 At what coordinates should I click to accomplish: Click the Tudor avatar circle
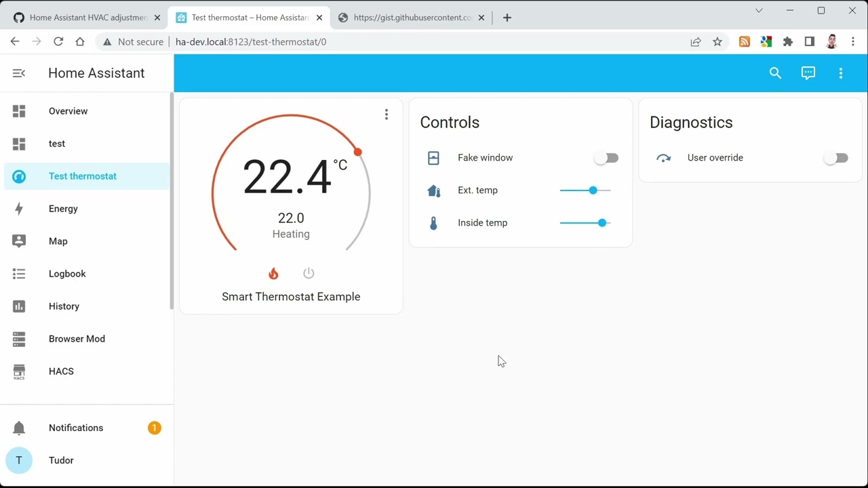19,460
